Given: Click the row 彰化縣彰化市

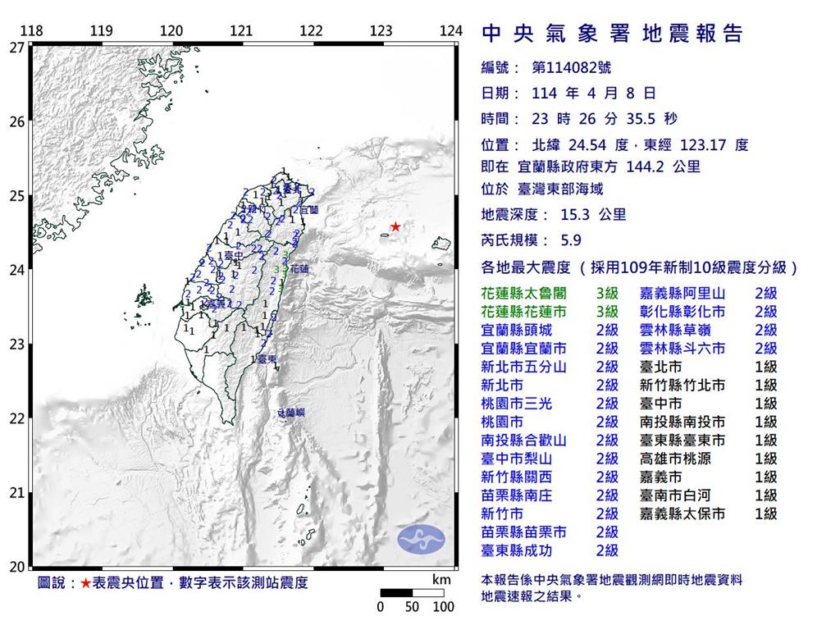Looking at the screenshot, I should (x=708, y=312).
